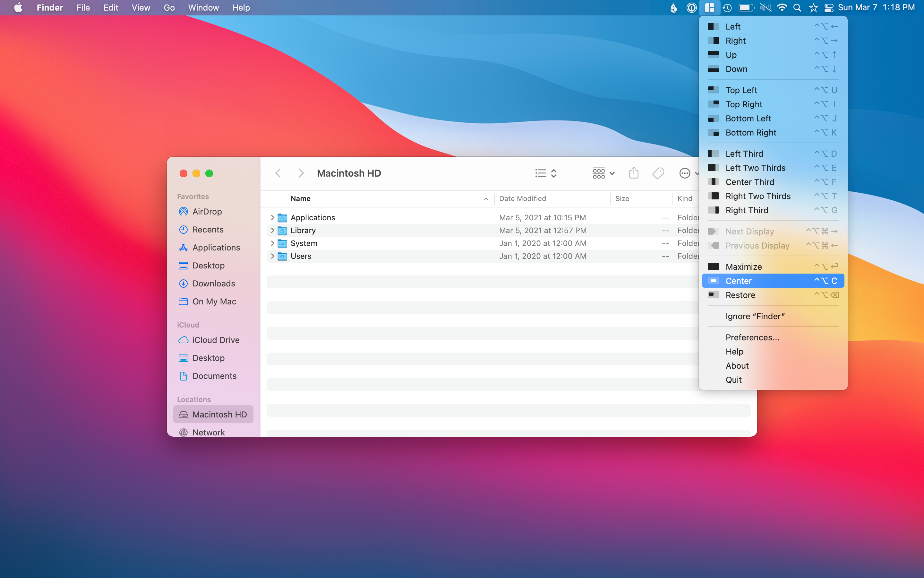Choose Restore in the Rectangle menu
This screenshot has width=924, height=578.
click(773, 295)
